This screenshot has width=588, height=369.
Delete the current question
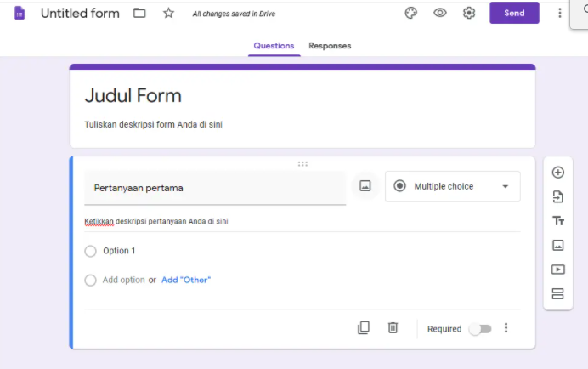coord(393,327)
